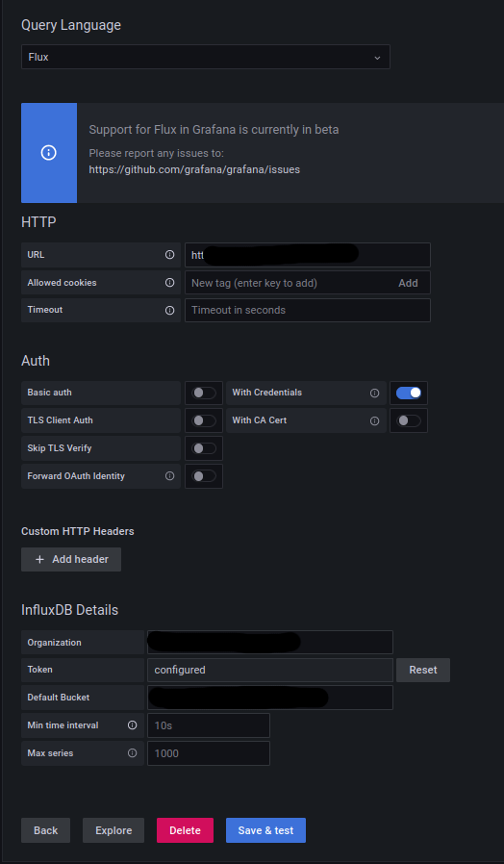Click the Query Language heading text
This screenshot has height=864, width=504.
click(x=71, y=25)
